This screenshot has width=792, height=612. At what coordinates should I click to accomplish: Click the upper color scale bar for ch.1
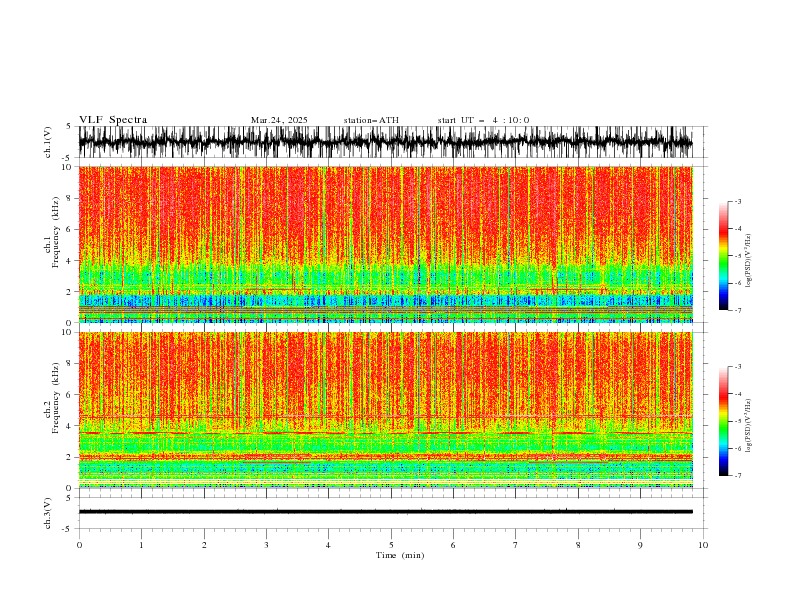[x=723, y=256]
